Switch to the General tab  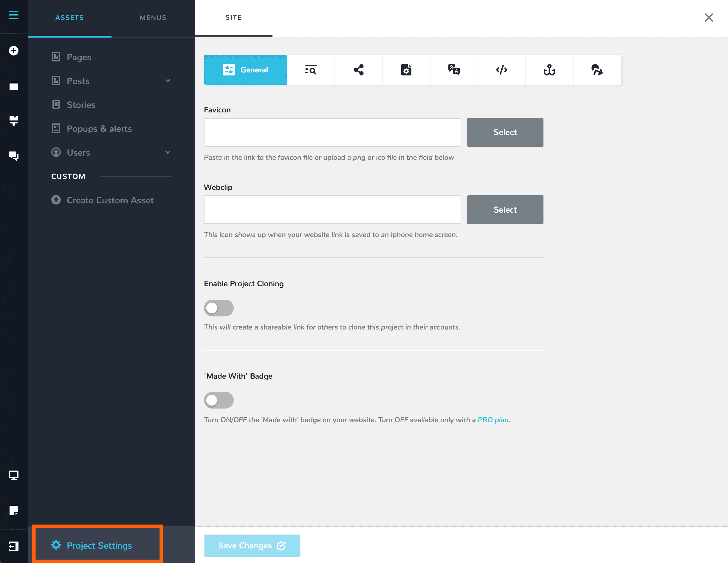[x=245, y=70]
